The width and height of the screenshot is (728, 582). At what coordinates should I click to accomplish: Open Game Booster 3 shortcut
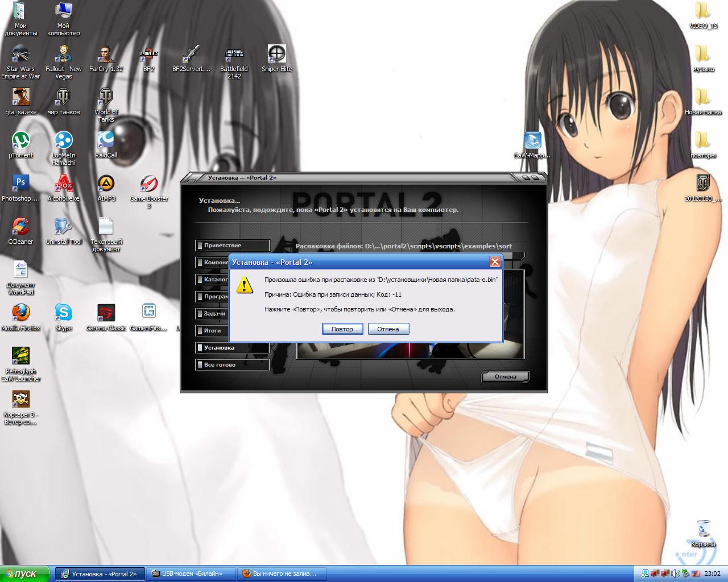point(148,192)
